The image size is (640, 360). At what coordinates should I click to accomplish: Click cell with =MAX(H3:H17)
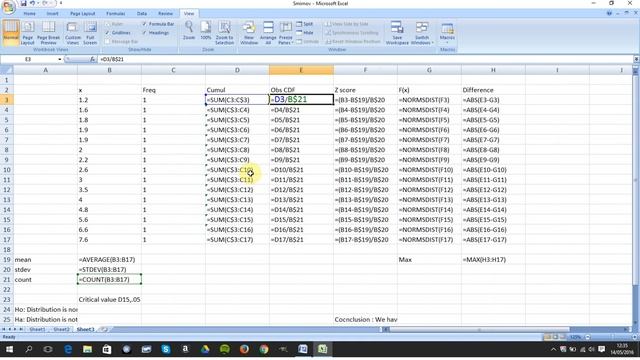[x=493, y=260]
